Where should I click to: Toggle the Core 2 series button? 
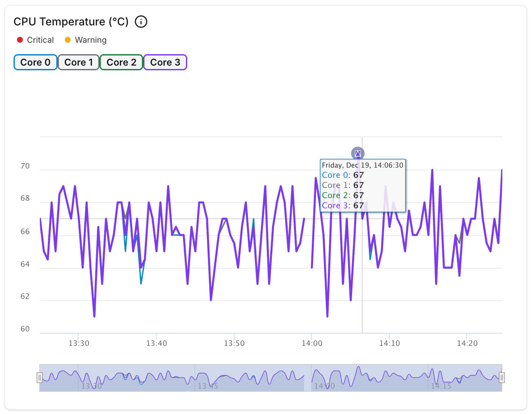(121, 62)
